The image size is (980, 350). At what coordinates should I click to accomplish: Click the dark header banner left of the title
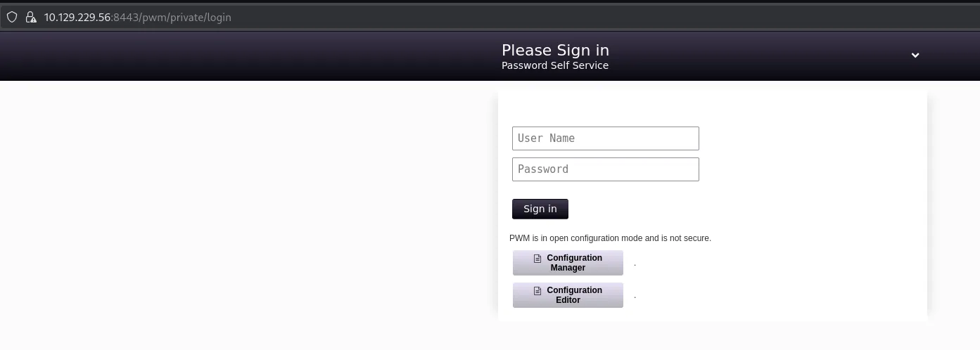point(246,56)
